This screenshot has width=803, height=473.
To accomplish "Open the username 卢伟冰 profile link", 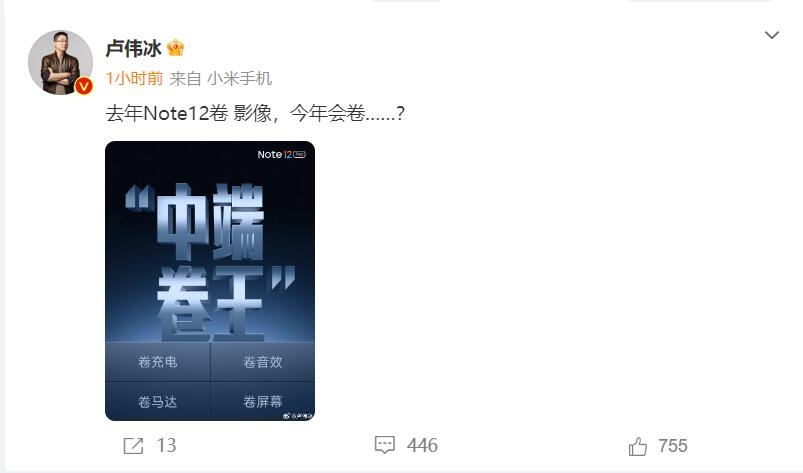I will pyautogui.click(x=133, y=48).
